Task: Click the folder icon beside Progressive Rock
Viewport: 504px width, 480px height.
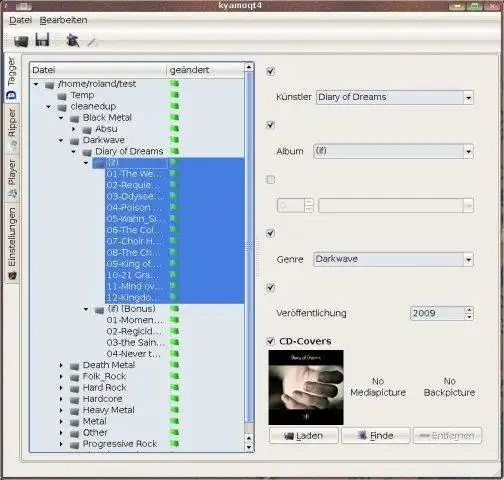Action: pos(74,444)
